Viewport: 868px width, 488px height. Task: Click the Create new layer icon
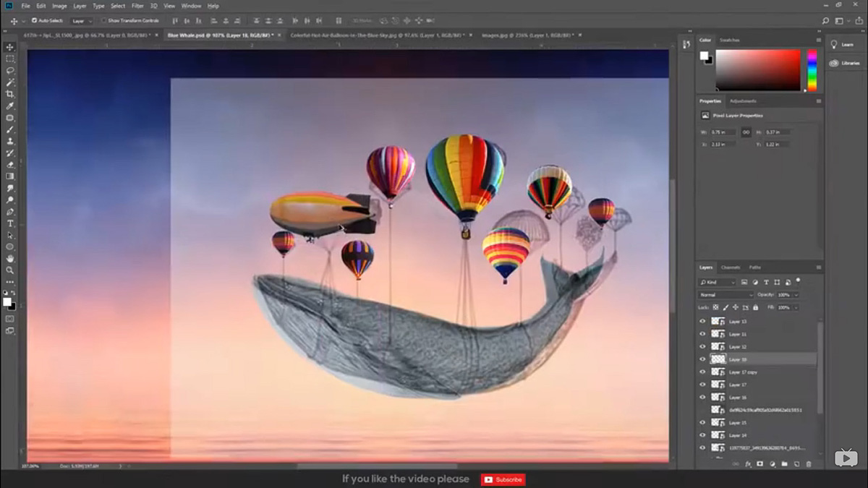796,463
